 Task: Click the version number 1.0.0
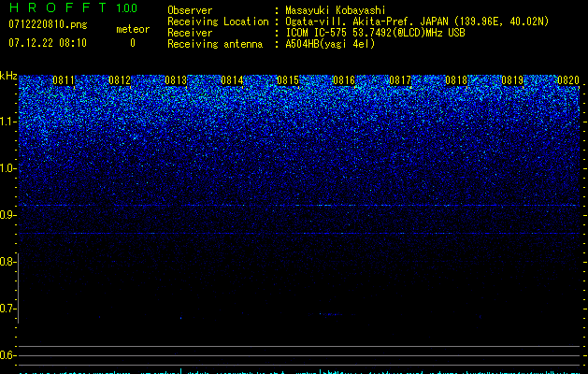click(127, 7)
